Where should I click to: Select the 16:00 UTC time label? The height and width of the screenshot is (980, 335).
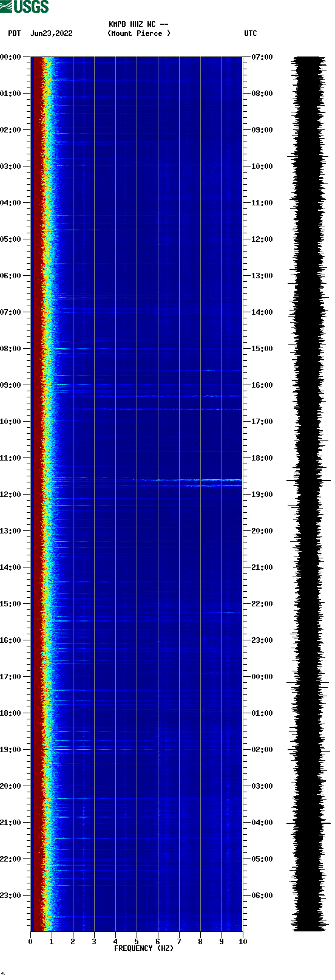coord(262,385)
